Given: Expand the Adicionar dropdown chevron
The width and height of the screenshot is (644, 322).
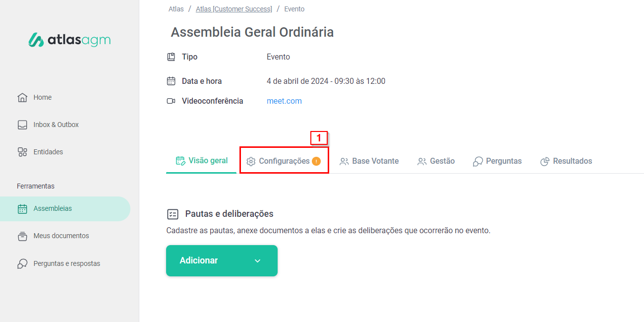Looking at the screenshot, I should 257,261.
